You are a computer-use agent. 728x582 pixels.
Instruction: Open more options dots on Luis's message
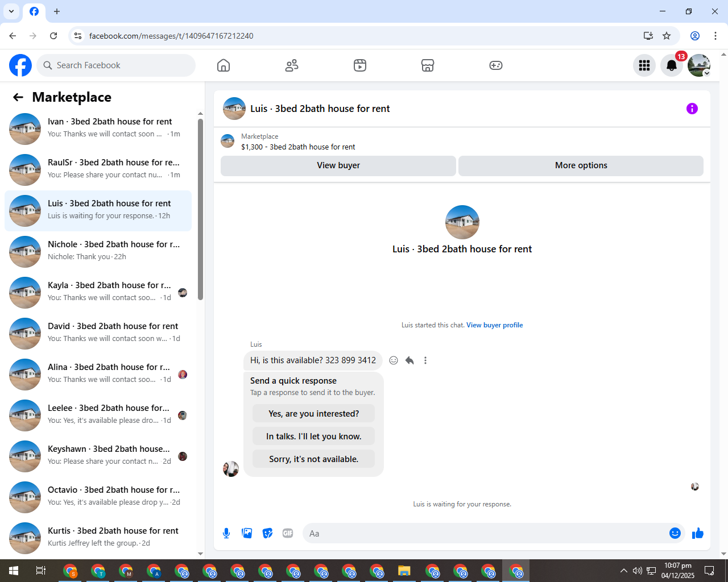425,360
